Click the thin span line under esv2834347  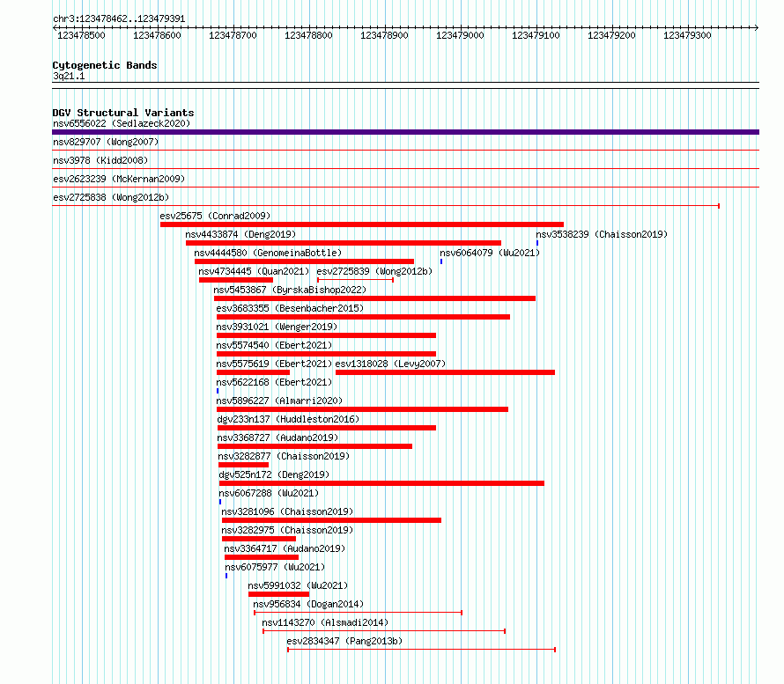[x=421, y=650]
